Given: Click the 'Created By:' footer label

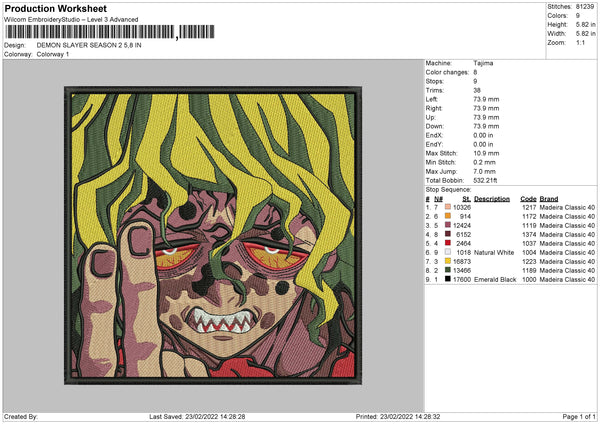Looking at the screenshot, I should coord(21,416).
